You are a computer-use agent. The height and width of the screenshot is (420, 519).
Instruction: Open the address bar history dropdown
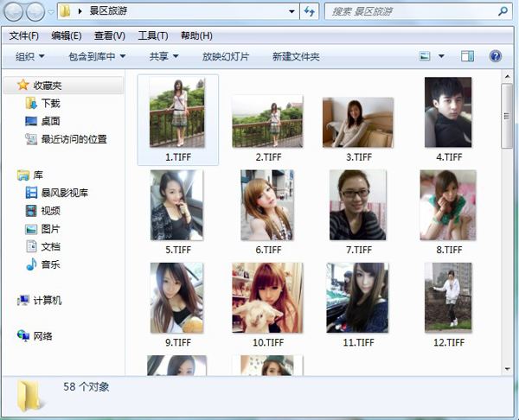pyautogui.click(x=292, y=11)
